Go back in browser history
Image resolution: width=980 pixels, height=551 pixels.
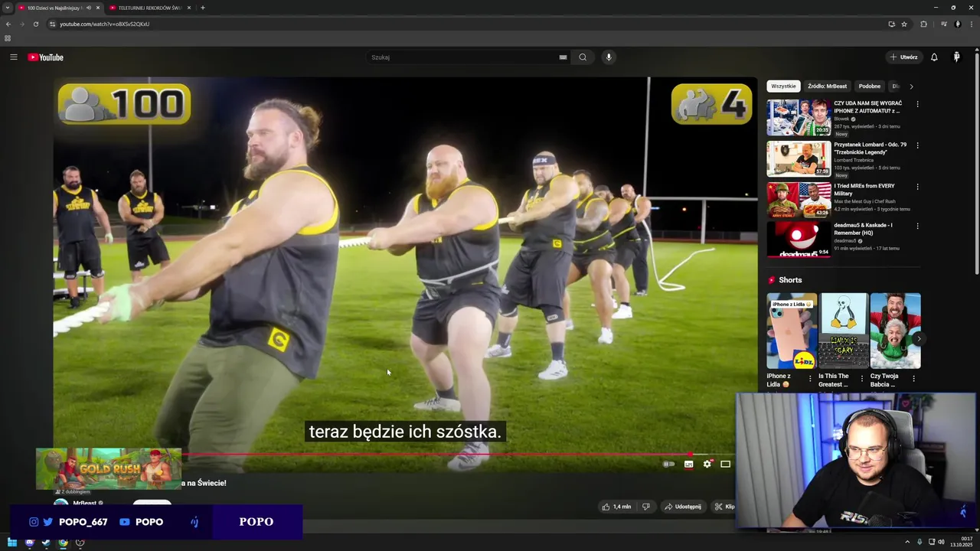pos(8,24)
